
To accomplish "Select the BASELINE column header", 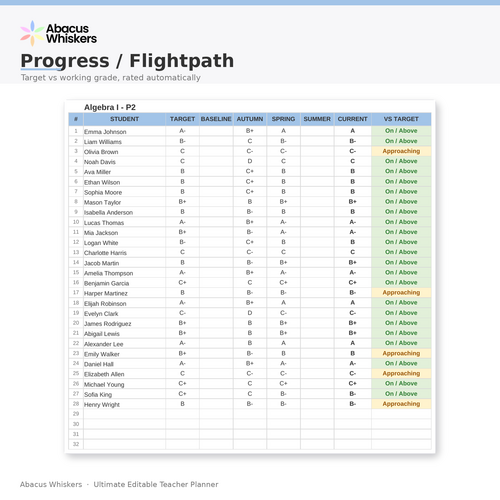I will click(x=216, y=119).
